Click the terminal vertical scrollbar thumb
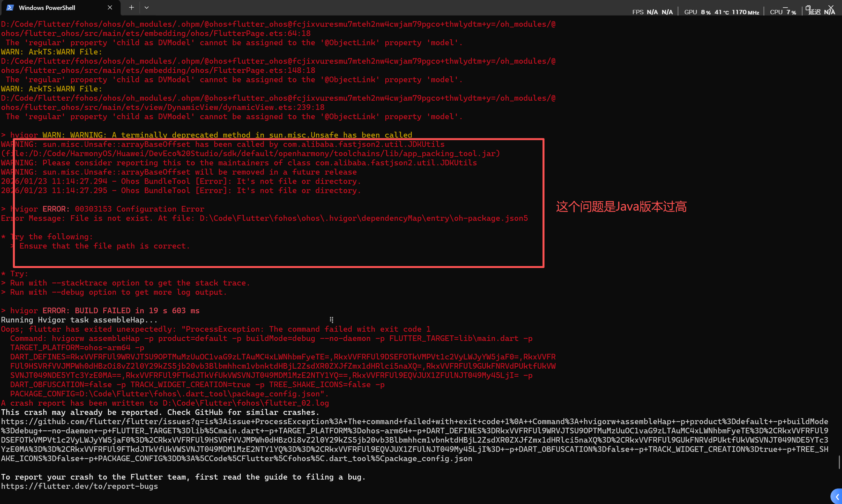The width and height of the screenshot is (842, 504). pyautogui.click(x=839, y=462)
